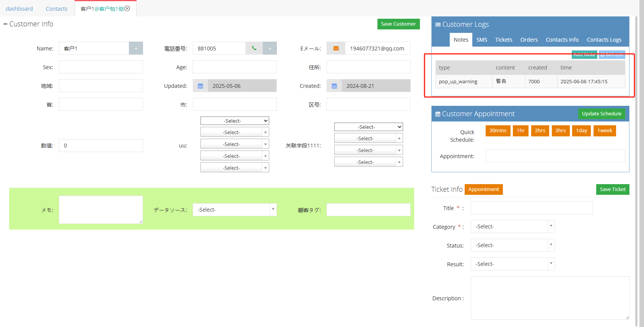Open the データソース -Select- dropdown
The width and height of the screenshot is (644, 327).
point(234,210)
